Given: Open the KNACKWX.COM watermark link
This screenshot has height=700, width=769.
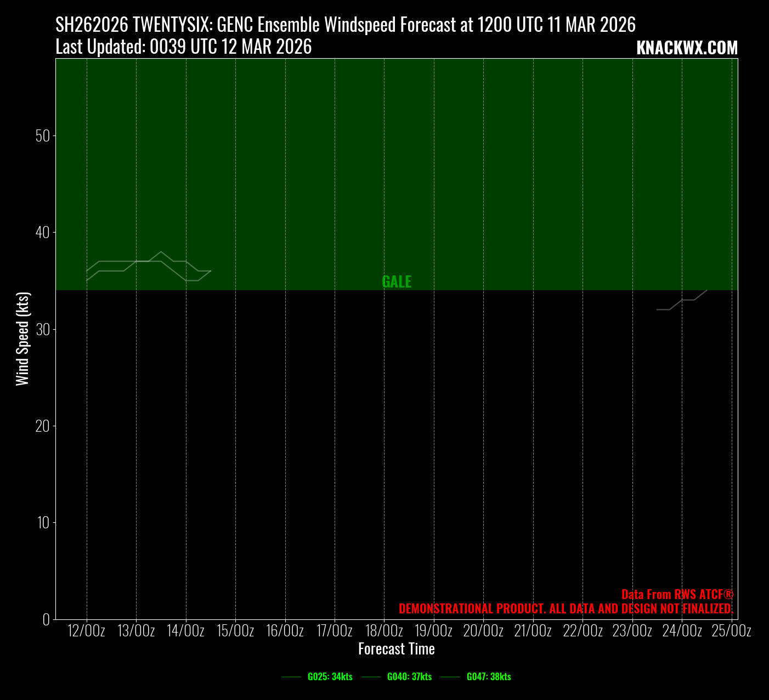Looking at the screenshot, I should (687, 48).
